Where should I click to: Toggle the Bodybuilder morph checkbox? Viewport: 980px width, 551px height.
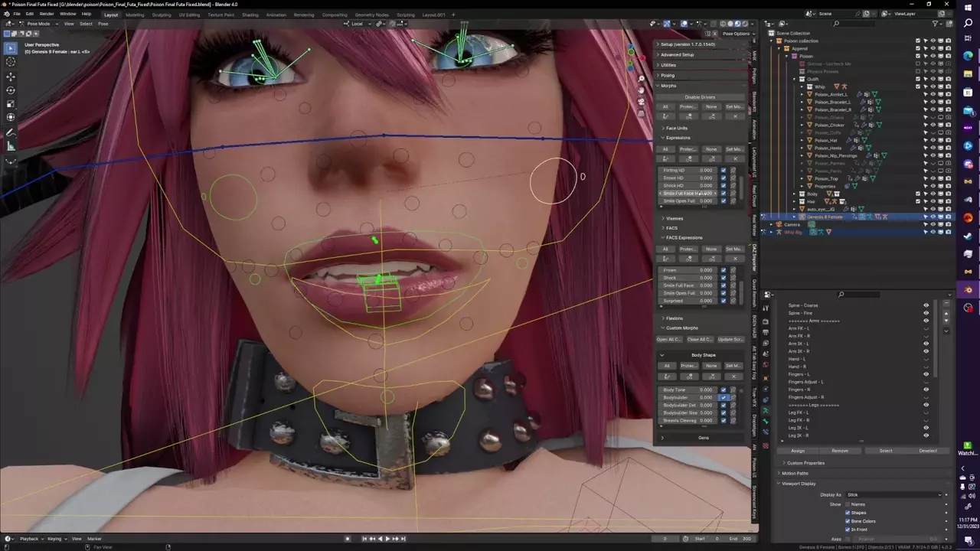pyautogui.click(x=724, y=398)
